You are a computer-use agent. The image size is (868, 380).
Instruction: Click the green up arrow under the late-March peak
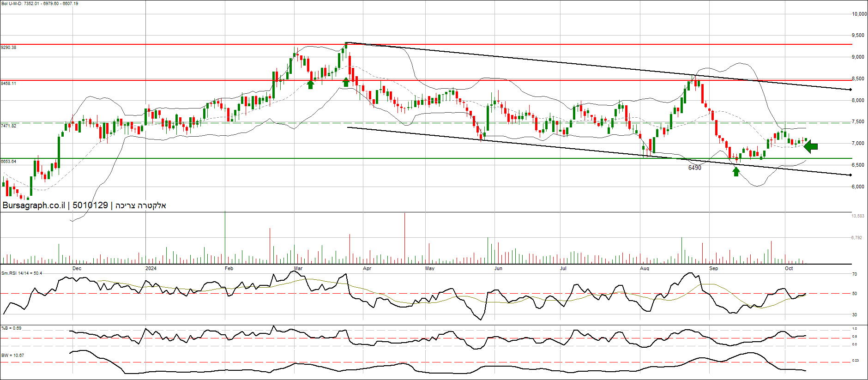346,82
